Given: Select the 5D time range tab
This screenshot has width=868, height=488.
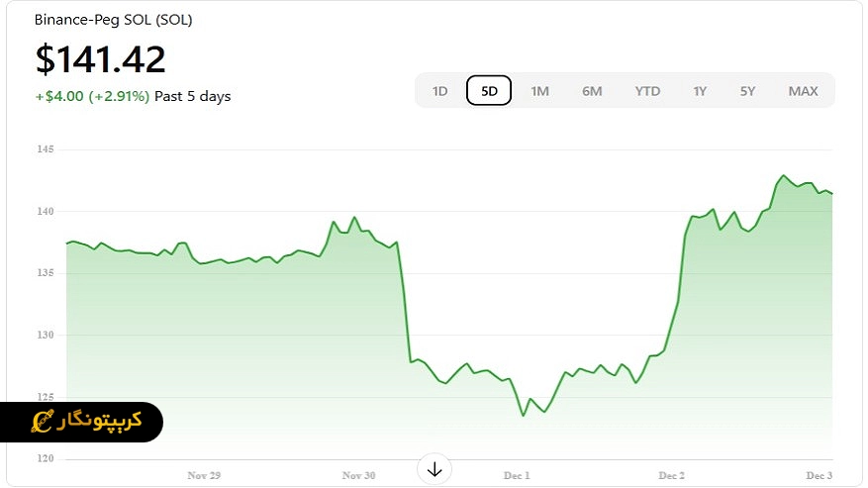Looking at the screenshot, I should tap(489, 91).
